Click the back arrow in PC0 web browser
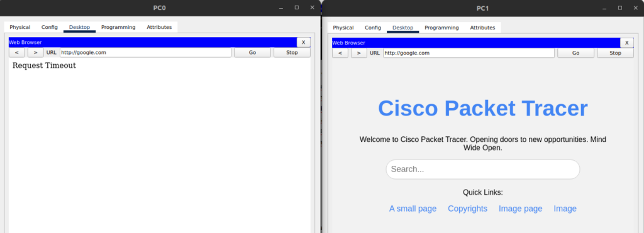This screenshot has height=233, width=644. [17, 53]
